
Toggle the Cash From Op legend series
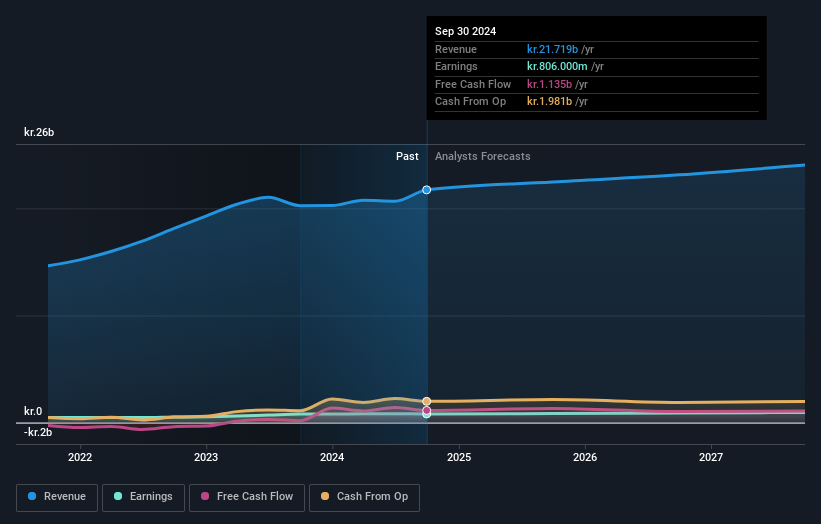[x=364, y=497]
